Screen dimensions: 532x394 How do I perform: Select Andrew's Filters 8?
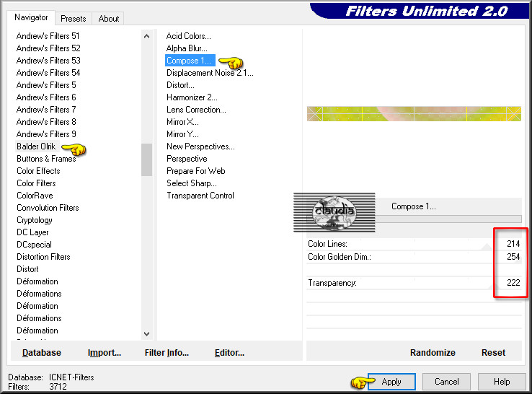[46, 122]
